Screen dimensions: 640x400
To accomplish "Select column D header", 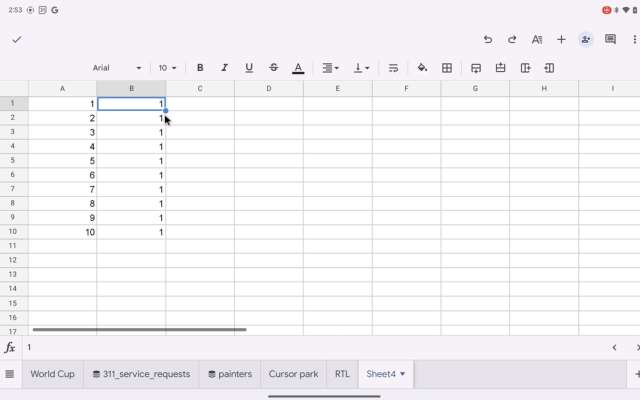I will point(269,89).
